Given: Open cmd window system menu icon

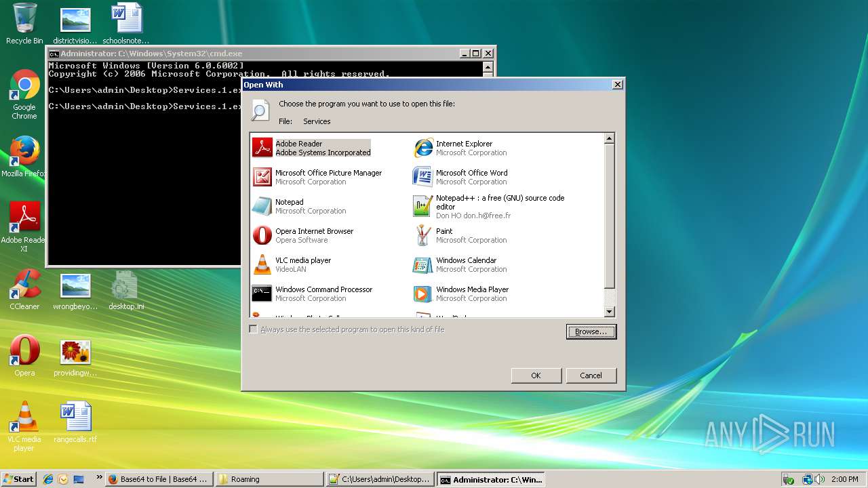Looking at the screenshot, I should pyautogui.click(x=54, y=54).
